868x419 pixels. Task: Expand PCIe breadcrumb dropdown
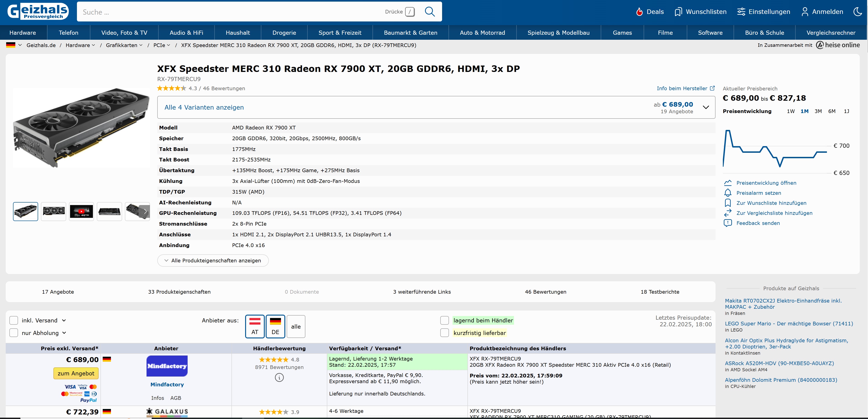pyautogui.click(x=168, y=45)
